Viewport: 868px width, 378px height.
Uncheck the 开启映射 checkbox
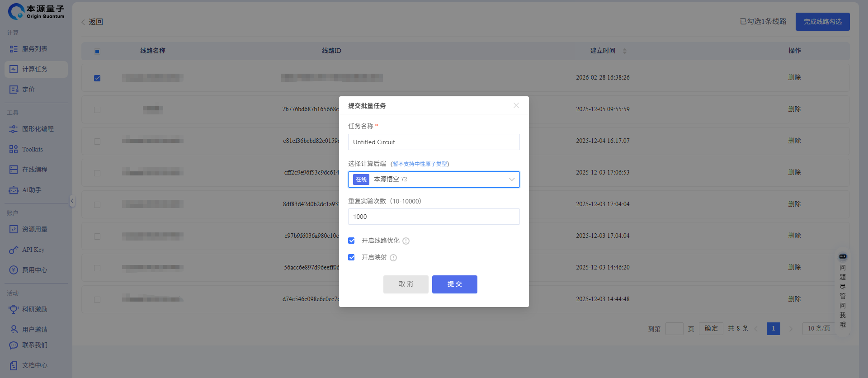[x=351, y=257]
